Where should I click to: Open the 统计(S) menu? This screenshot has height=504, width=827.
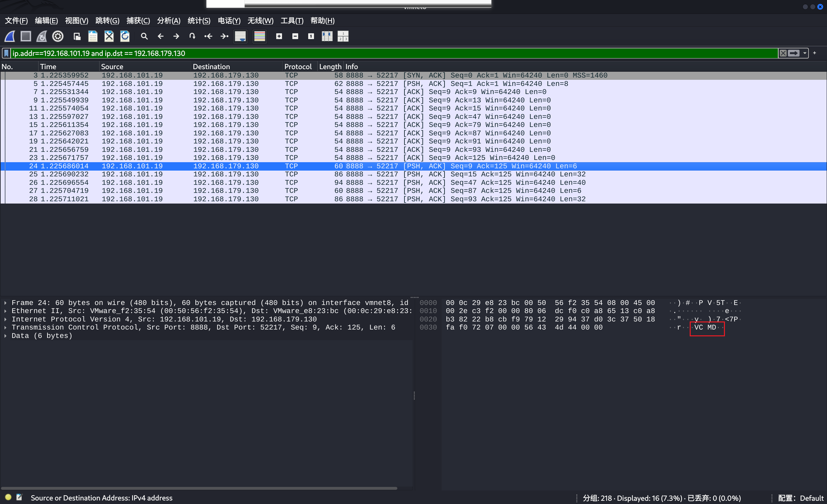pyautogui.click(x=199, y=21)
